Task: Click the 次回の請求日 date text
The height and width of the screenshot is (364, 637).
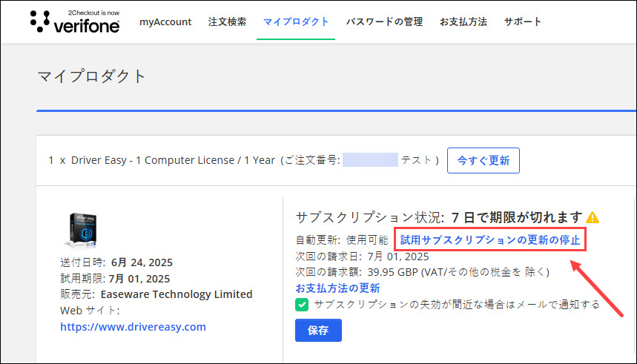Action: 362,257
